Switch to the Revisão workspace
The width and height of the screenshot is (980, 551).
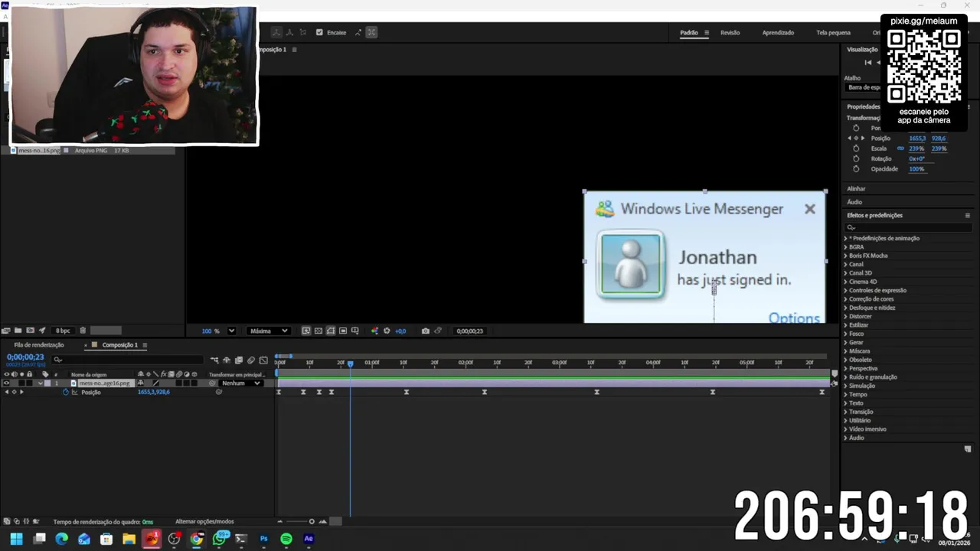click(730, 32)
